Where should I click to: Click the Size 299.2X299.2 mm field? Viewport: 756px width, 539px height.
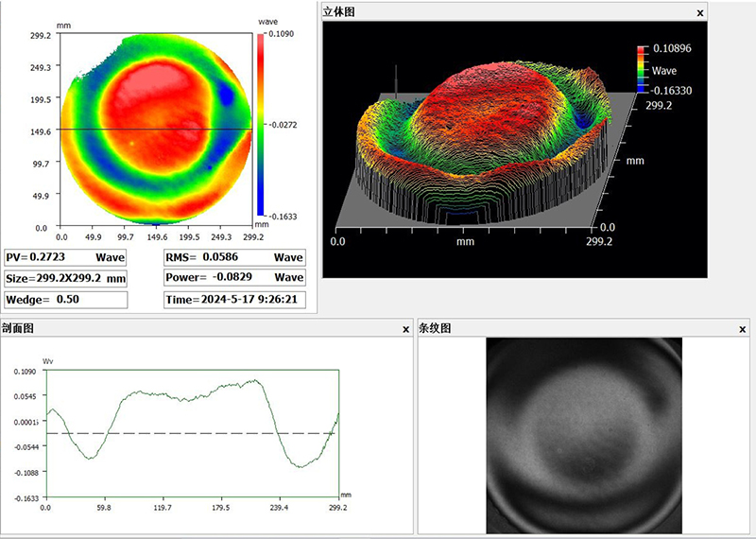(x=65, y=279)
